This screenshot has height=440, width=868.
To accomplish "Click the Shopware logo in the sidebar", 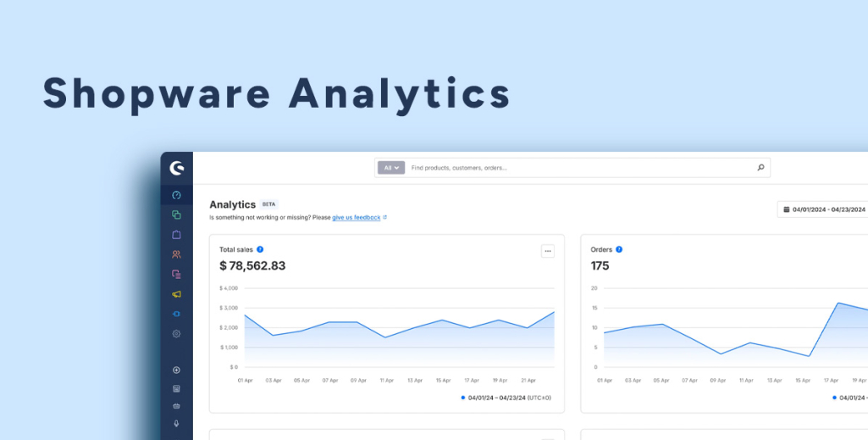I will [x=177, y=168].
